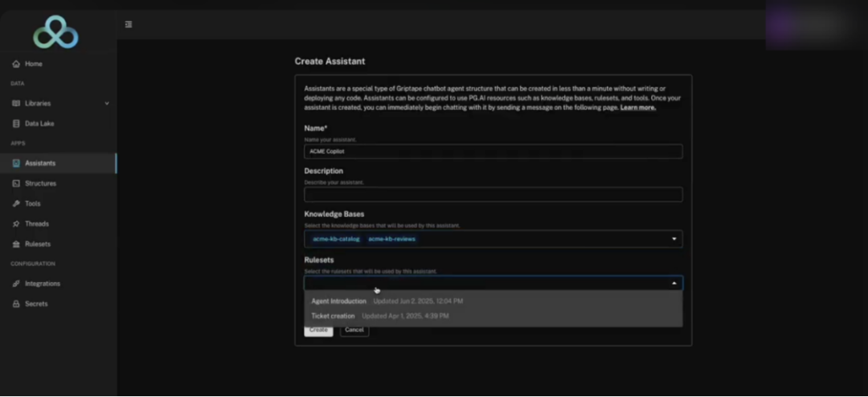Expand the Libraries submenu chevron
The image size is (868, 397).
click(x=107, y=104)
